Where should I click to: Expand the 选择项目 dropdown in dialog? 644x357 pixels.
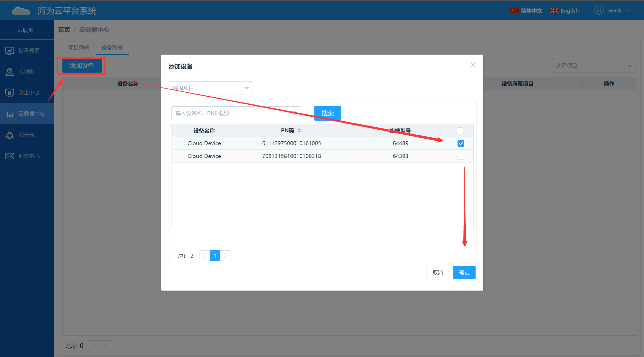(211, 88)
